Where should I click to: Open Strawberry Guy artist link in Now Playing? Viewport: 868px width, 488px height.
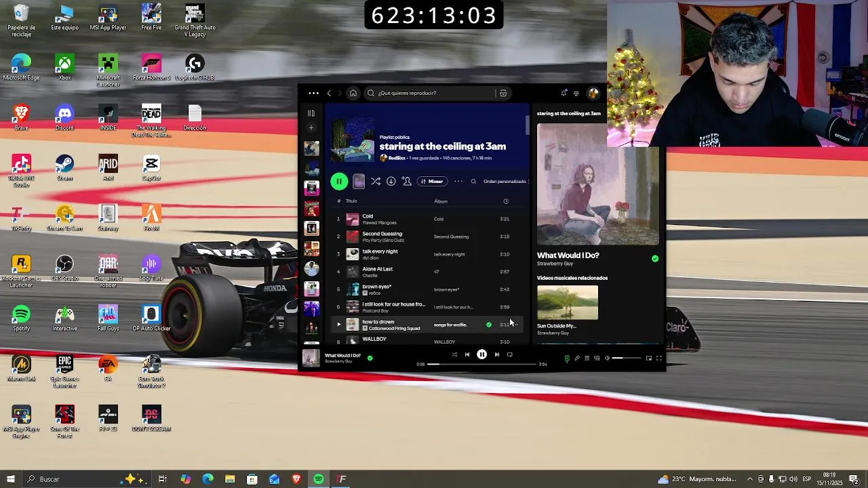(x=555, y=264)
